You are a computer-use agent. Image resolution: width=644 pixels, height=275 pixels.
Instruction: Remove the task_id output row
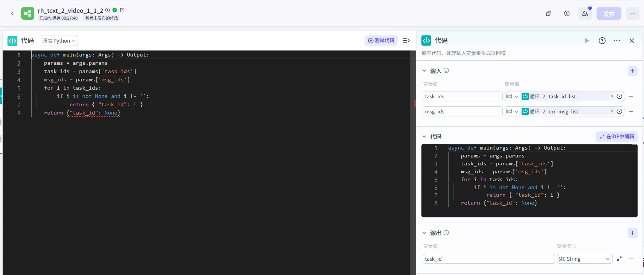[631, 259]
